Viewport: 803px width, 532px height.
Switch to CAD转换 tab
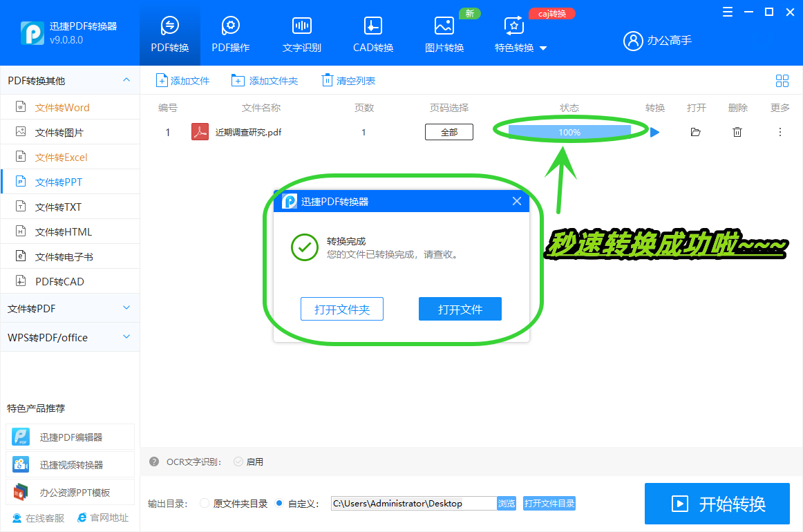click(373, 34)
